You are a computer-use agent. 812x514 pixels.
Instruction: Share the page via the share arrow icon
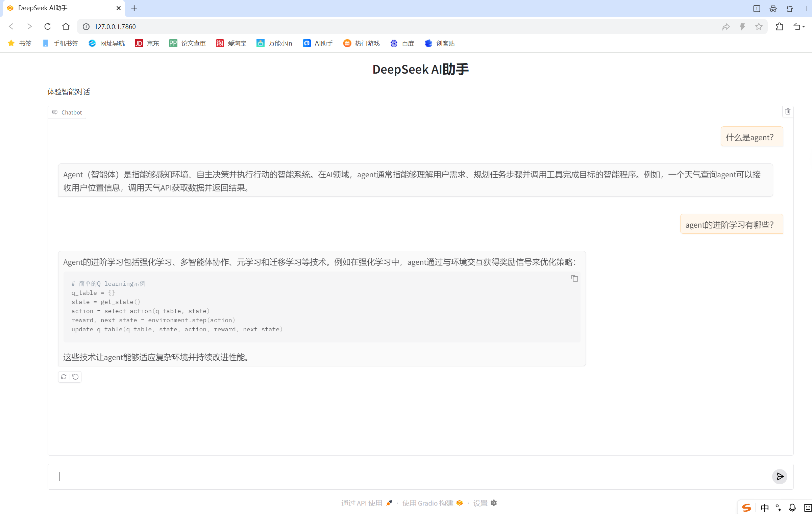[726, 27]
